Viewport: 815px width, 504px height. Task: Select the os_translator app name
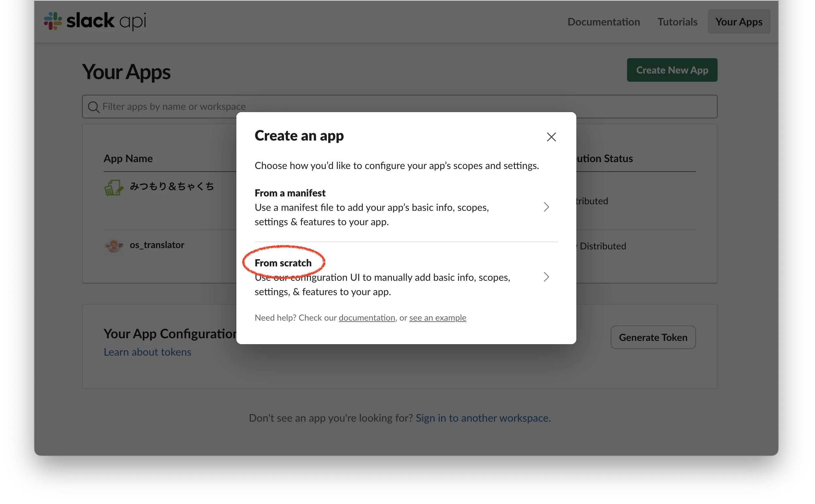coord(157,245)
